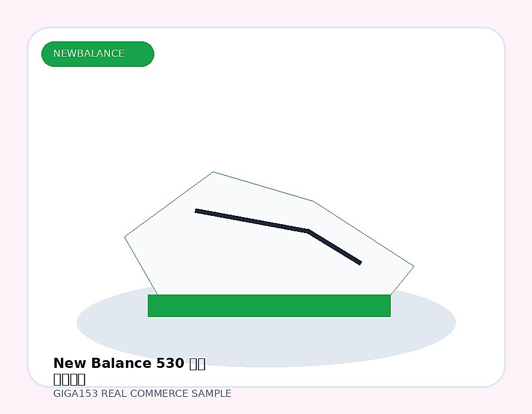The image size is (532, 414).
Task: Select the light sneaker upper shape
Action: tap(269, 233)
